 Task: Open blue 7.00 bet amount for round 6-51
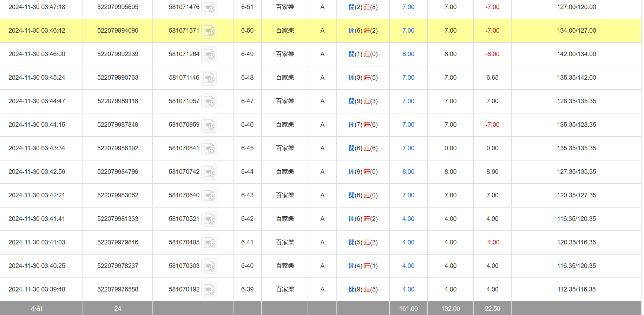tap(408, 7)
